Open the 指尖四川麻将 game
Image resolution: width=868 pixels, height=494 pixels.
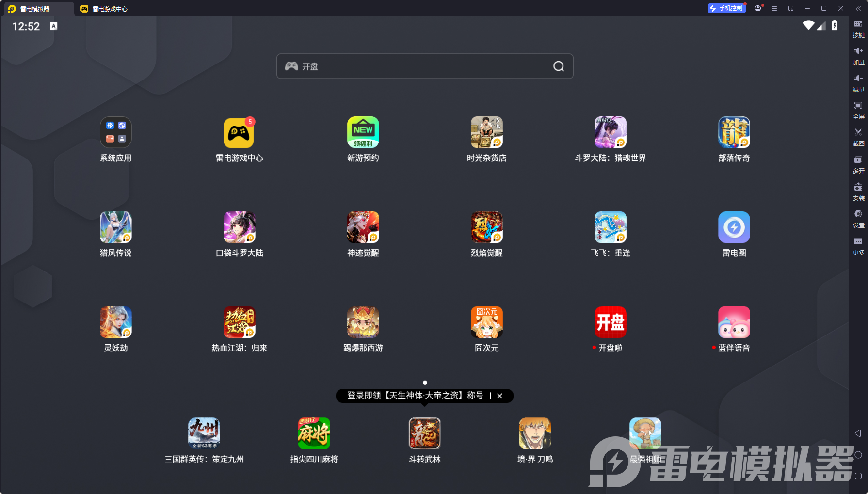click(314, 433)
